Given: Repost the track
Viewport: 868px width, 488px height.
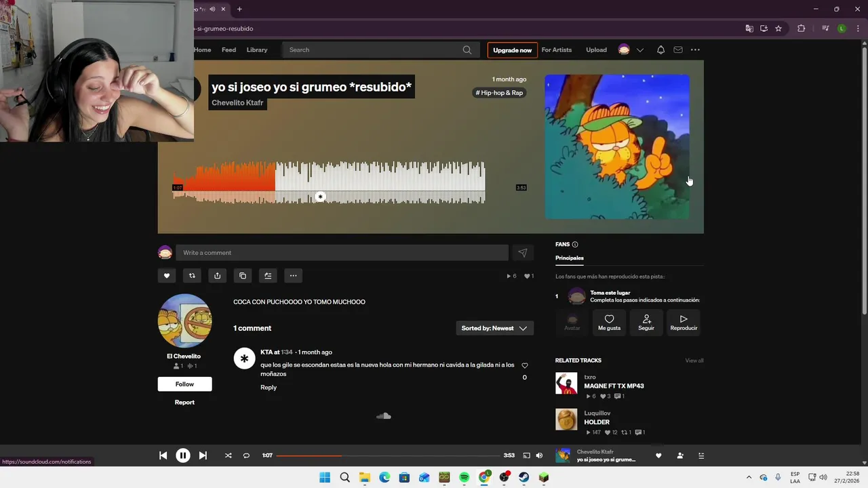Looking at the screenshot, I should (x=192, y=276).
